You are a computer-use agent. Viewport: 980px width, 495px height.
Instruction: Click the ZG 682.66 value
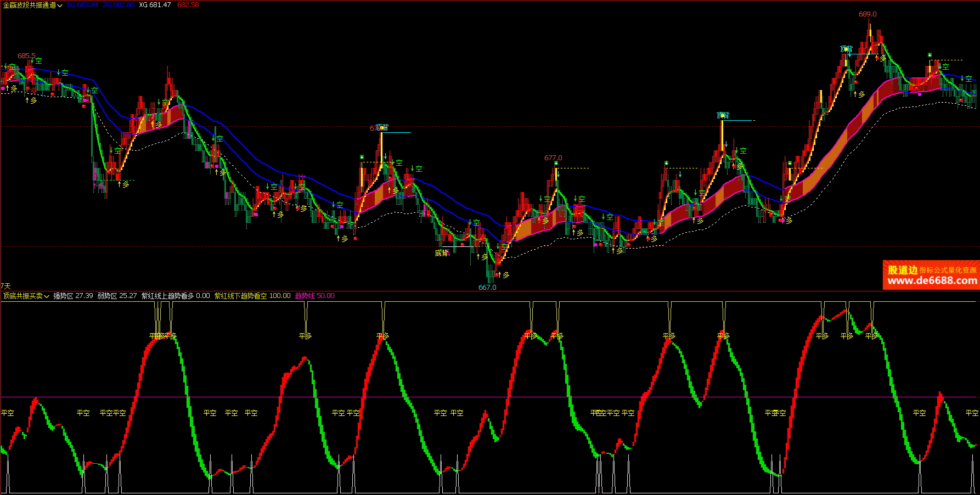click(x=119, y=5)
